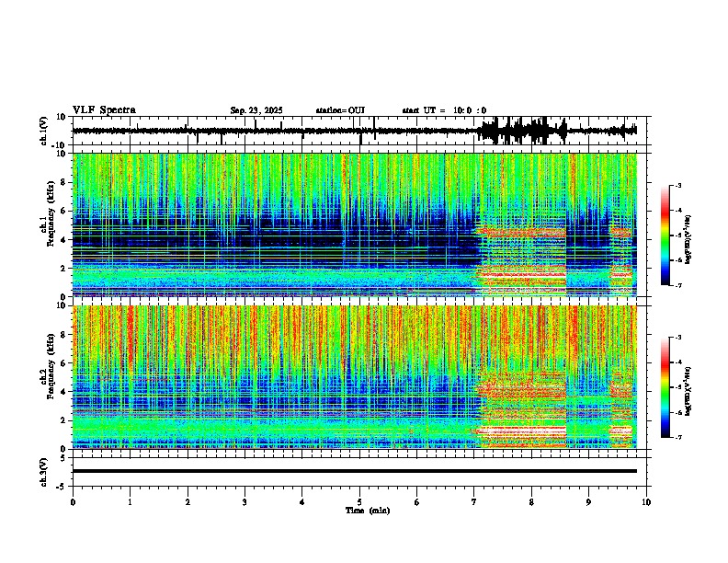This screenshot has width=728, height=563.
Task: Click time axis tick label "6"
Action: point(417,502)
